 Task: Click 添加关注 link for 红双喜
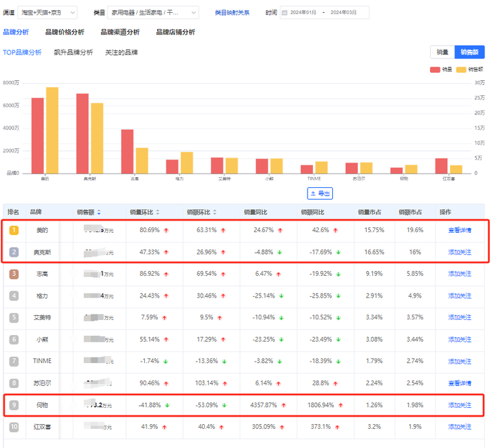tap(459, 427)
